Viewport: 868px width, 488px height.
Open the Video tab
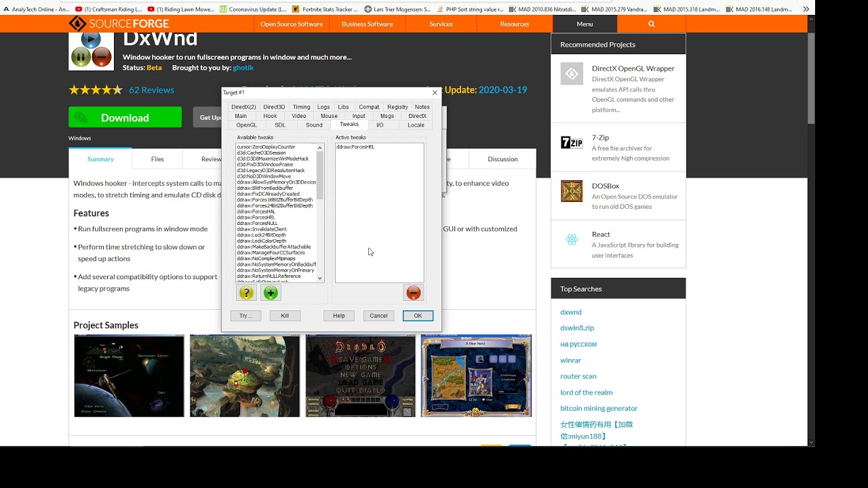pos(299,116)
